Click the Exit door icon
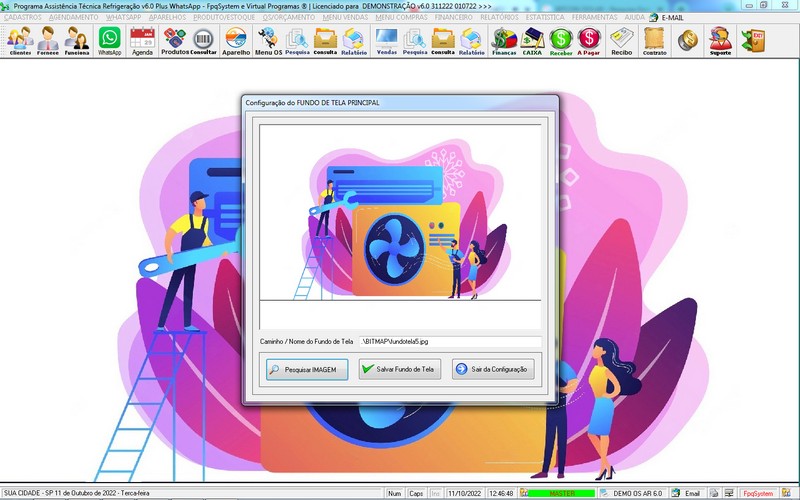The height and width of the screenshot is (500, 800). click(x=754, y=41)
